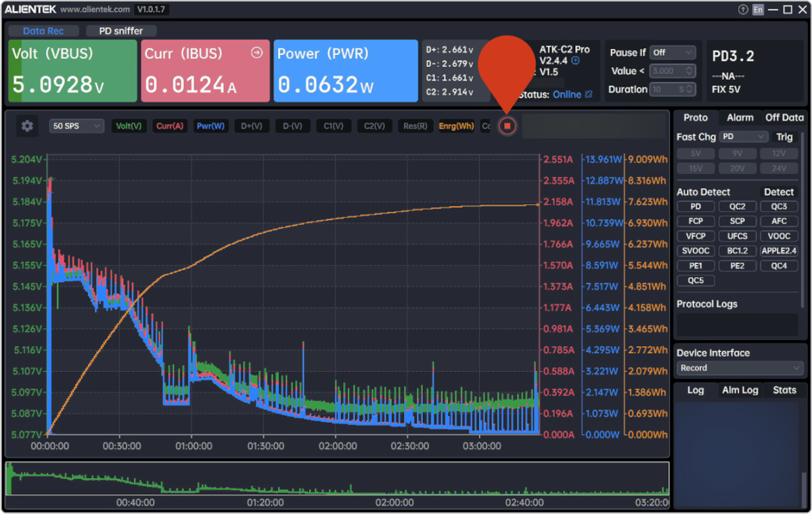812x514 pixels.
Task: Click the QC3 protocol button
Action: pyautogui.click(x=779, y=207)
